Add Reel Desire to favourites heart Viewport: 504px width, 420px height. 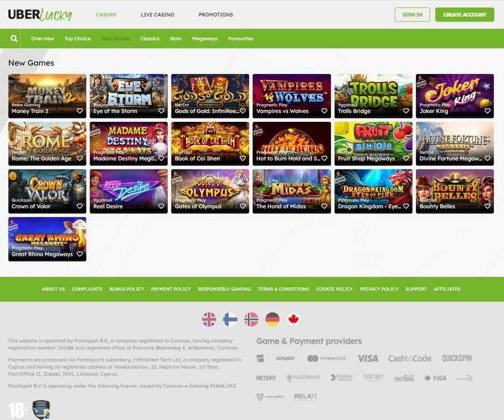(161, 206)
